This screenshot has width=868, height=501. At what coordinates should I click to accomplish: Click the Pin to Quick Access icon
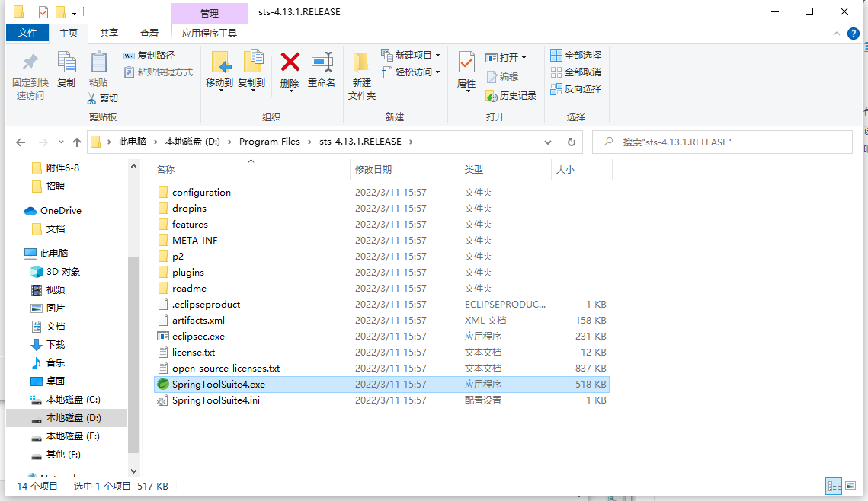(30, 63)
